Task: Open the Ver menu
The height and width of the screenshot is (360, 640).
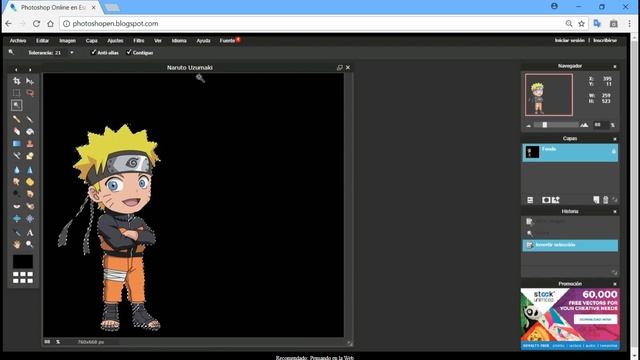Action: click(x=158, y=40)
